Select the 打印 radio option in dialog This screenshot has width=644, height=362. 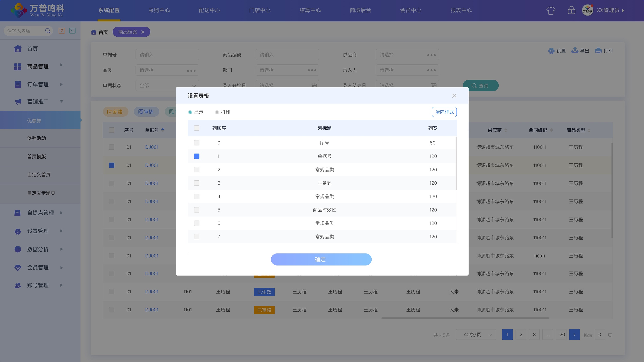pyautogui.click(x=217, y=112)
